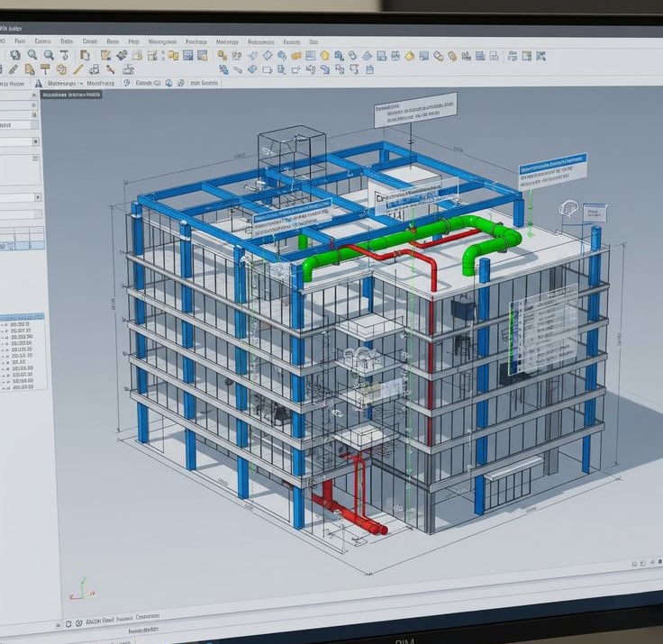
Task: Click the gear-arrows rotate icon in top toolbar
Action: point(15,55)
